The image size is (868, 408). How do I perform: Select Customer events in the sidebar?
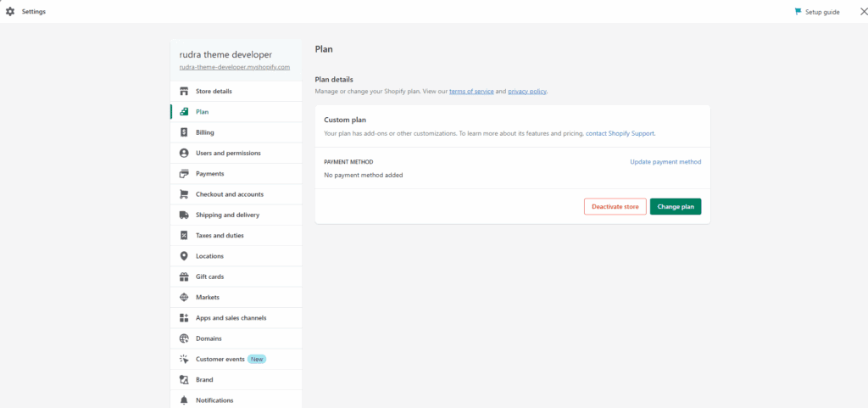[220, 360]
